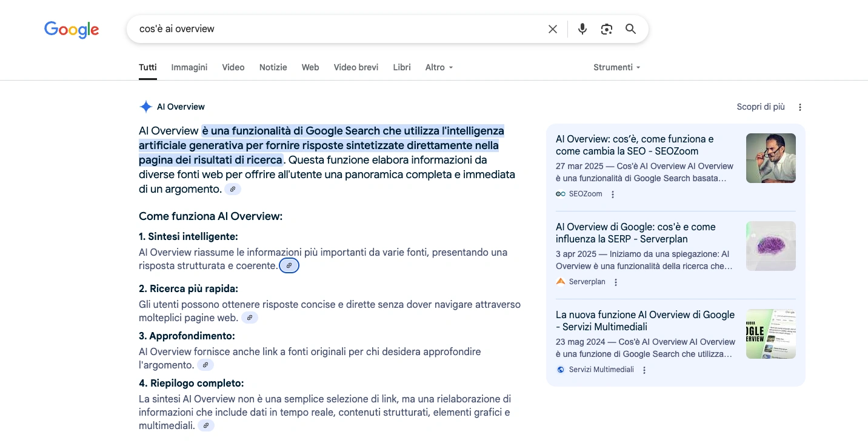Open the three-dot menu next to SEOZoom
The image size is (868, 446).
[612, 194]
